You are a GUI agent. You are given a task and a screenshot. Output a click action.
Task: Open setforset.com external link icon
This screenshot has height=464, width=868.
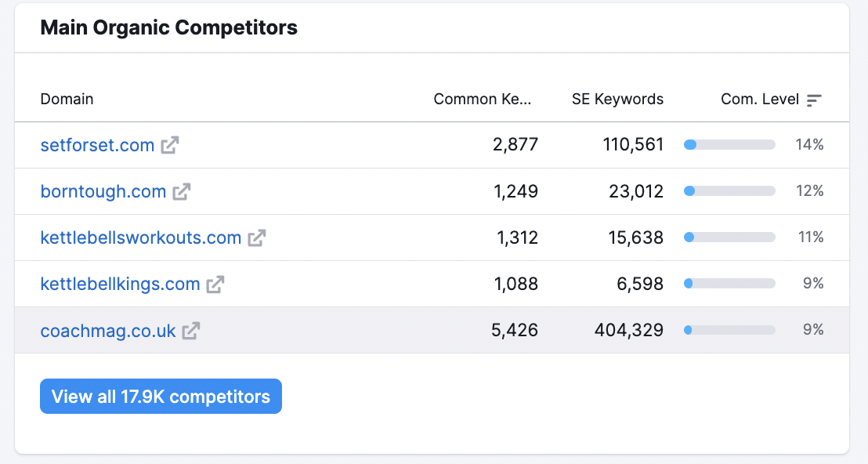[170, 145]
